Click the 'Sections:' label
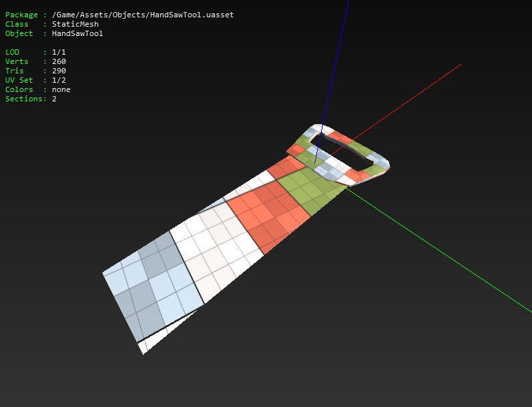The width and height of the screenshot is (532, 407). [26, 99]
